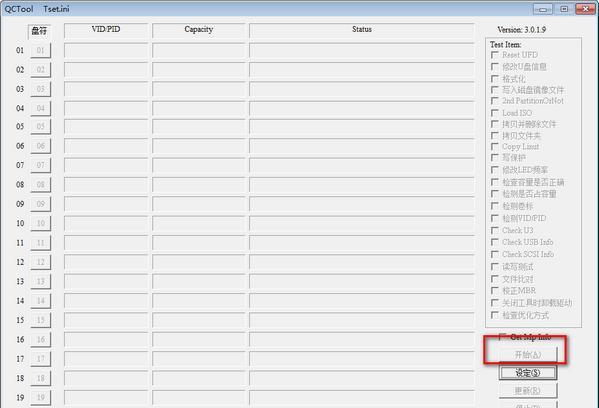Maximize the QCTool window
This screenshot has height=408, width=599.
tap(564, 9)
